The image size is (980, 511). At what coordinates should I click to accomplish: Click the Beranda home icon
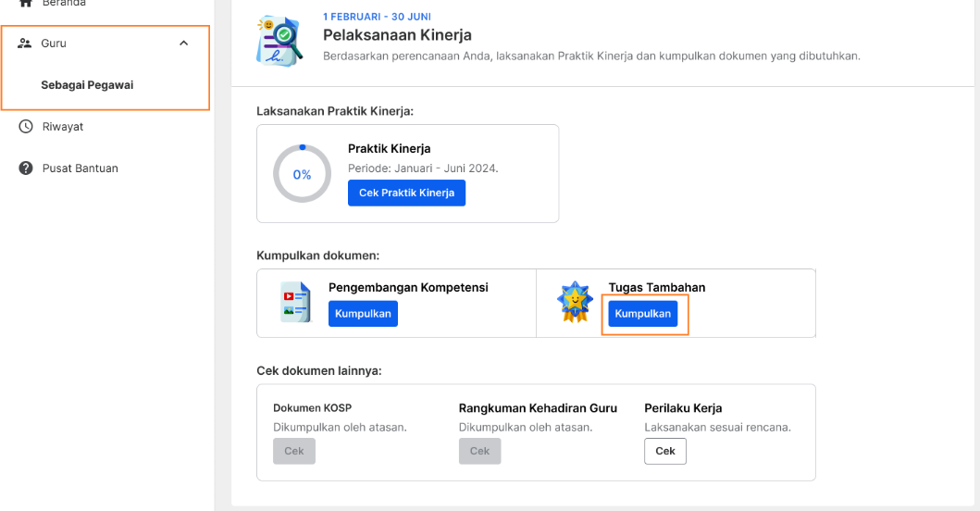(x=26, y=3)
